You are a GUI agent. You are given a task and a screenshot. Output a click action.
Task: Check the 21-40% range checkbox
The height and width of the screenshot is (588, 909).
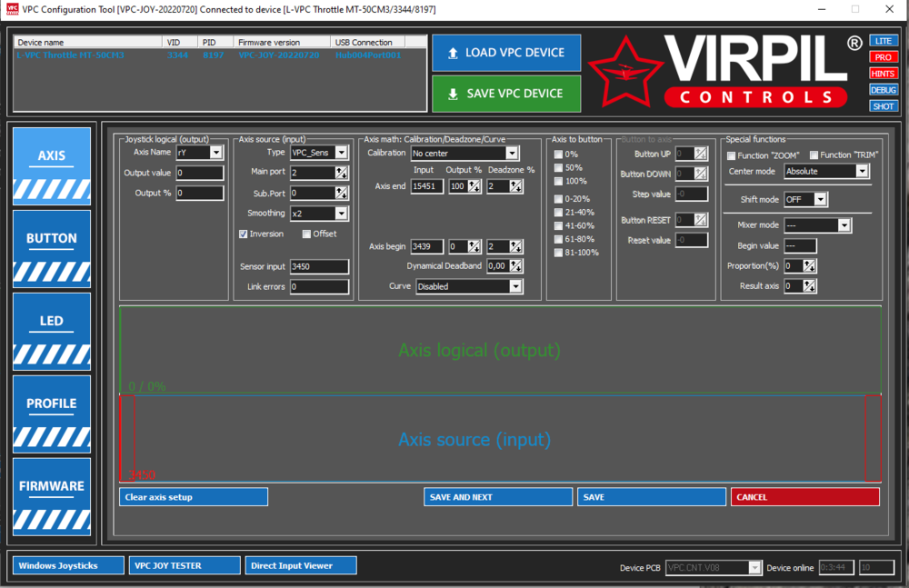pyautogui.click(x=558, y=213)
